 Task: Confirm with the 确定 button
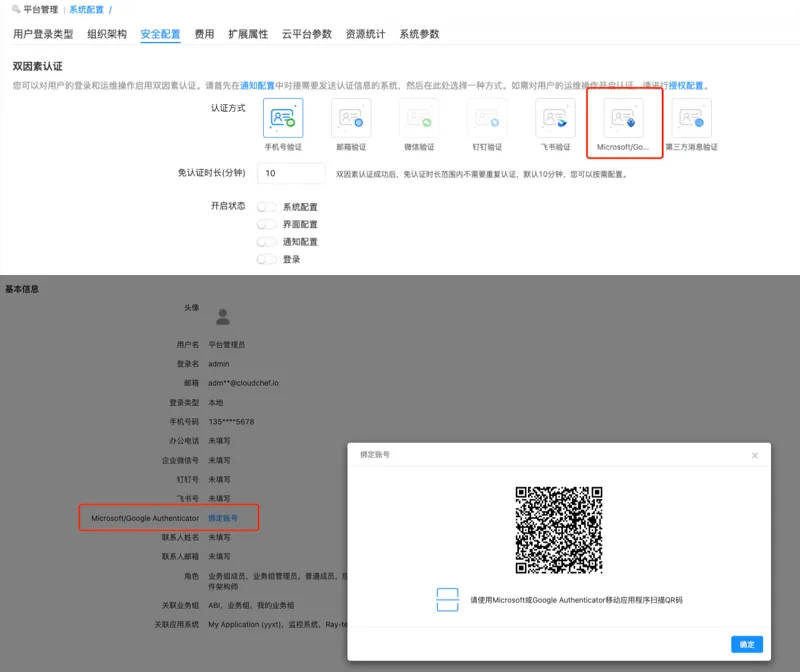(x=747, y=644)
